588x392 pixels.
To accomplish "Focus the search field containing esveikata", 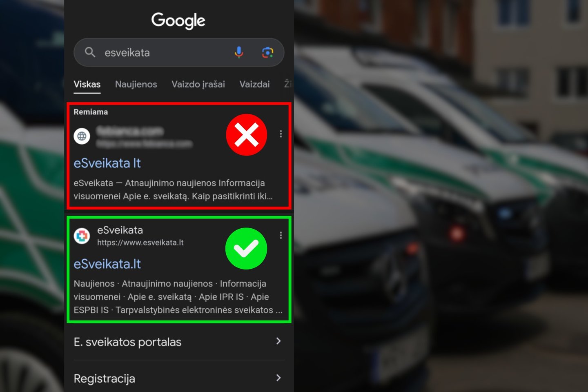I will [167, 52].
